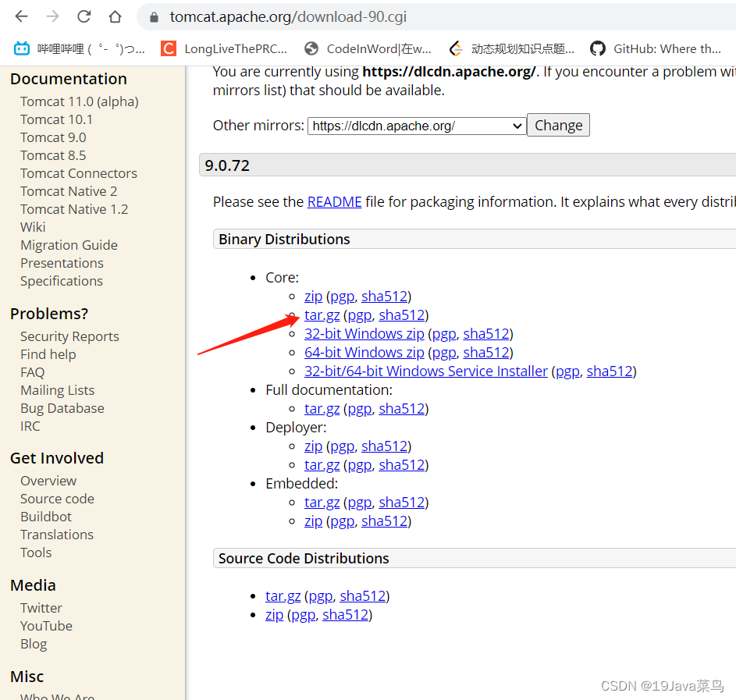Download the Deployer zip
736x700 pixels.
pyautogui.click(x=313, y=446)
